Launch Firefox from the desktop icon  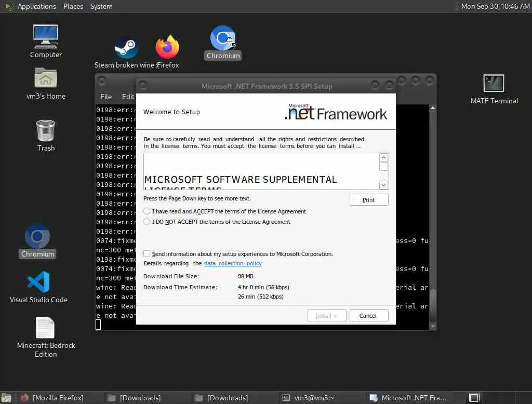pyautogui.click(x=167, y=51)
